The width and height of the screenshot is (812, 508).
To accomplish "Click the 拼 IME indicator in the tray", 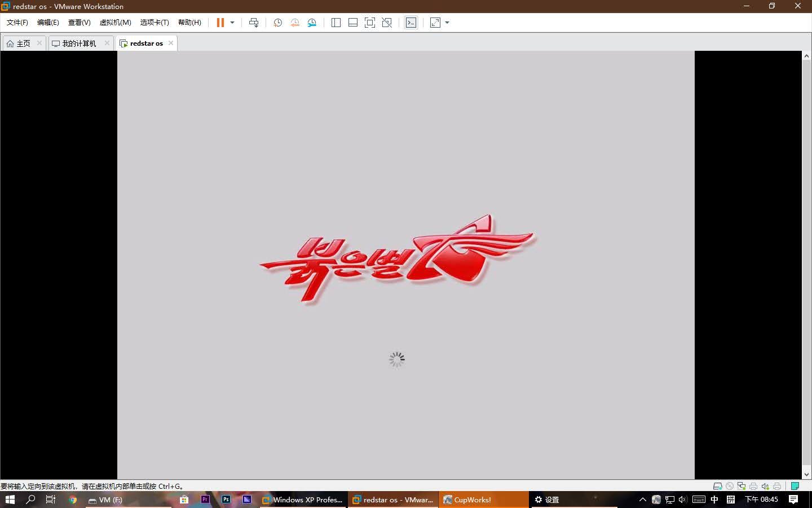I will 731,500.
